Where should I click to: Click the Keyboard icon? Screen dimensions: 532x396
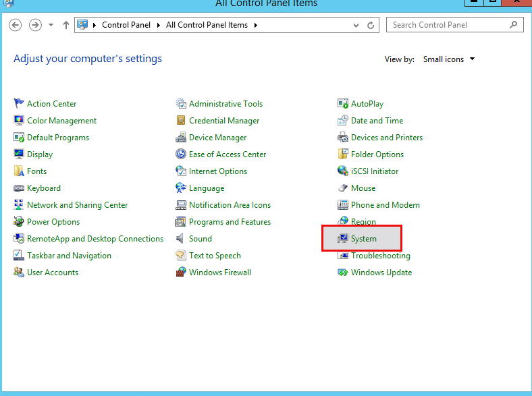(19, 188)
